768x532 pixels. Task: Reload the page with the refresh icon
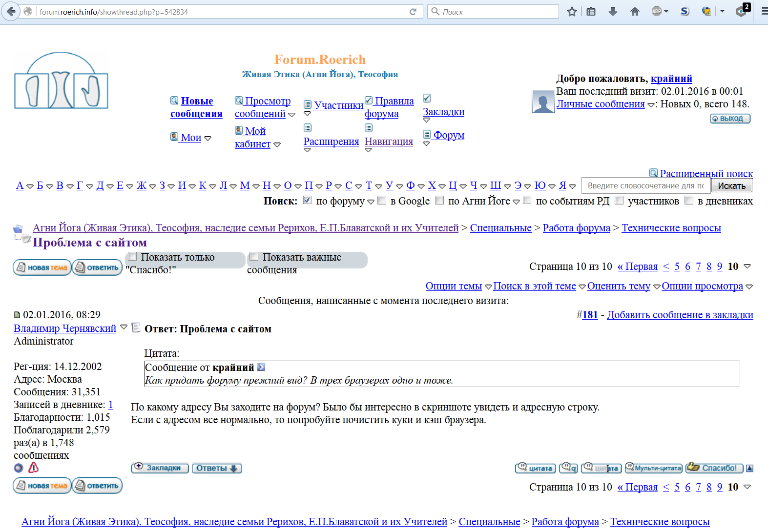pos(413,12)
